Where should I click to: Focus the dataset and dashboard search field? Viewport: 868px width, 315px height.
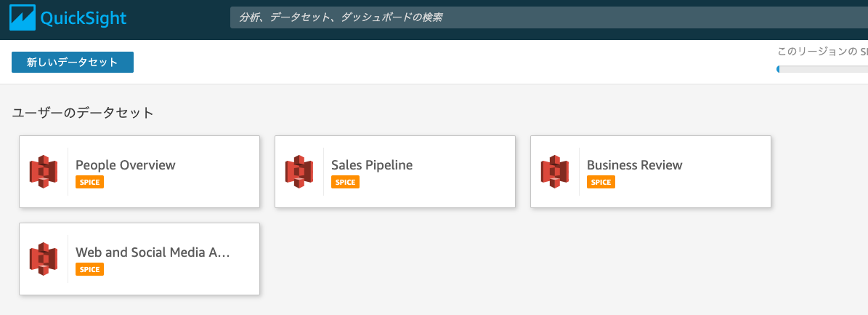(548, 17)
